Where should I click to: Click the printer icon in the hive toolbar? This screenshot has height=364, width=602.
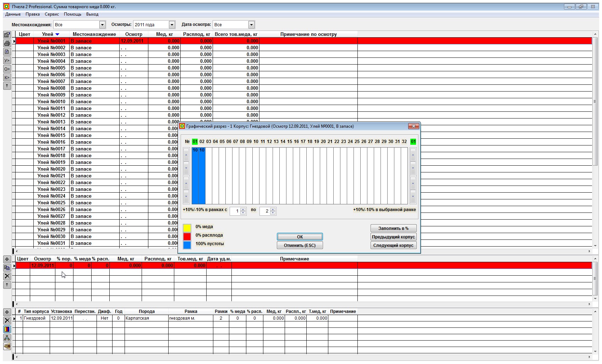pos(7,43)
